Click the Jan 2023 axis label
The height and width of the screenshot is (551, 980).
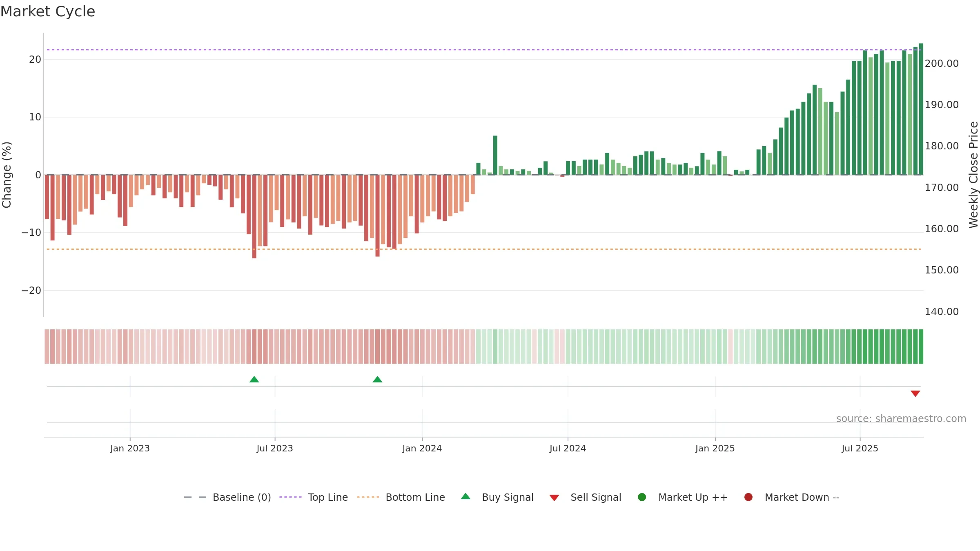[130, 448]
